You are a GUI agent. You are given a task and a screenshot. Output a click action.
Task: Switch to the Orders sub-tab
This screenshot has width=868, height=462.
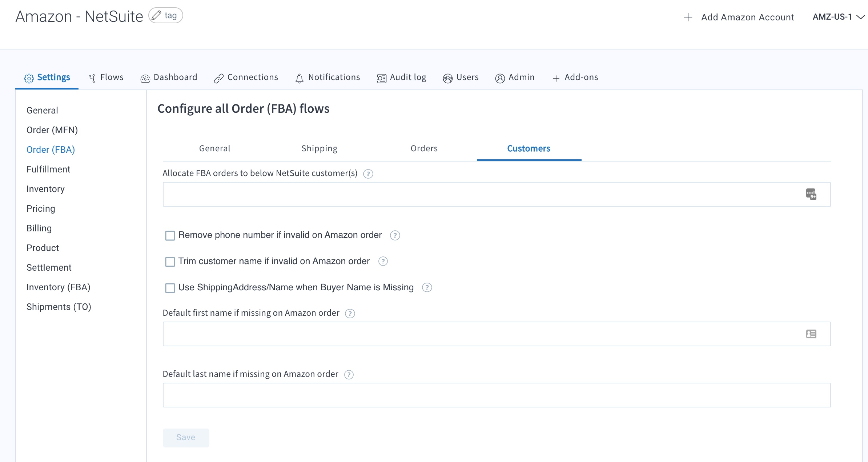click(x=424, y=148)
